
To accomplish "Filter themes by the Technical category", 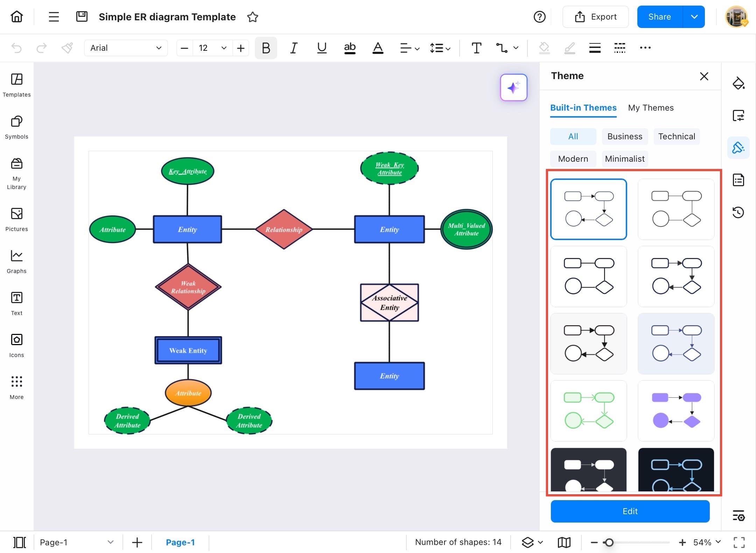I will [676, 136].
